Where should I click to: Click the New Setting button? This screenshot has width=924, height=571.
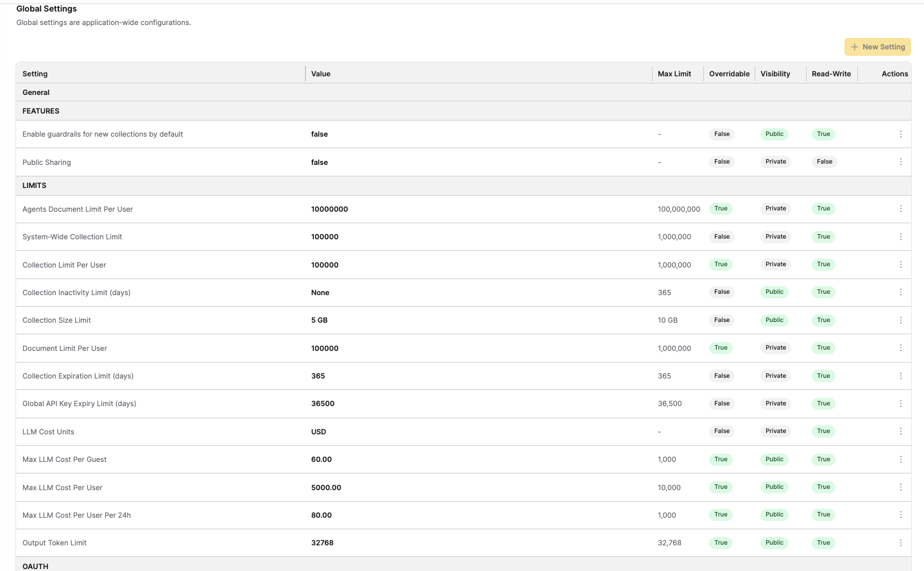click(x=877, y=46)
